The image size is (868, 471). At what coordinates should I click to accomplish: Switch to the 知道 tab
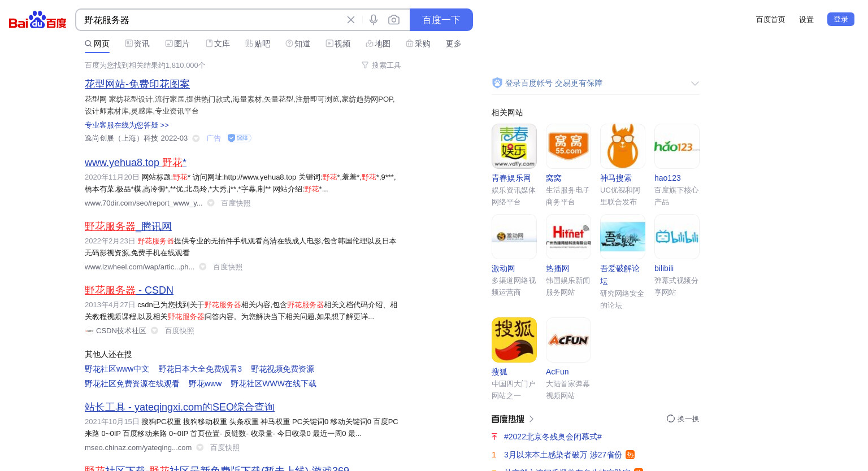[298, 43]
